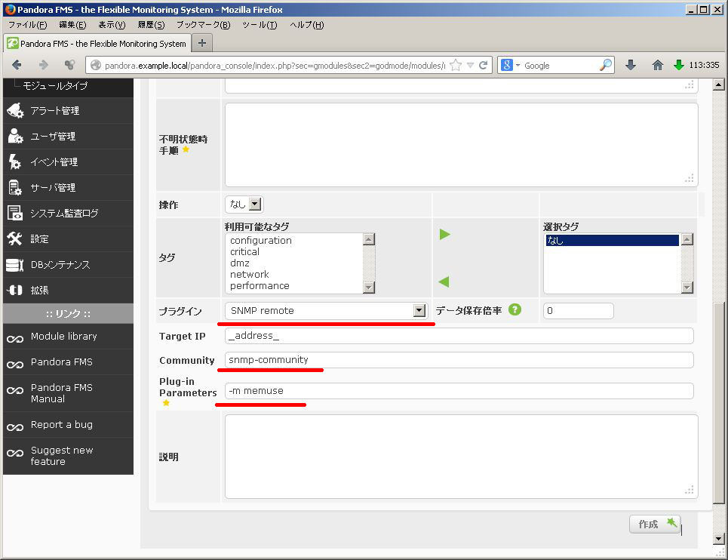Click the browser URL address bar
Image resolution: width=728 pixels, height=560 pixels.
[274, 66]
